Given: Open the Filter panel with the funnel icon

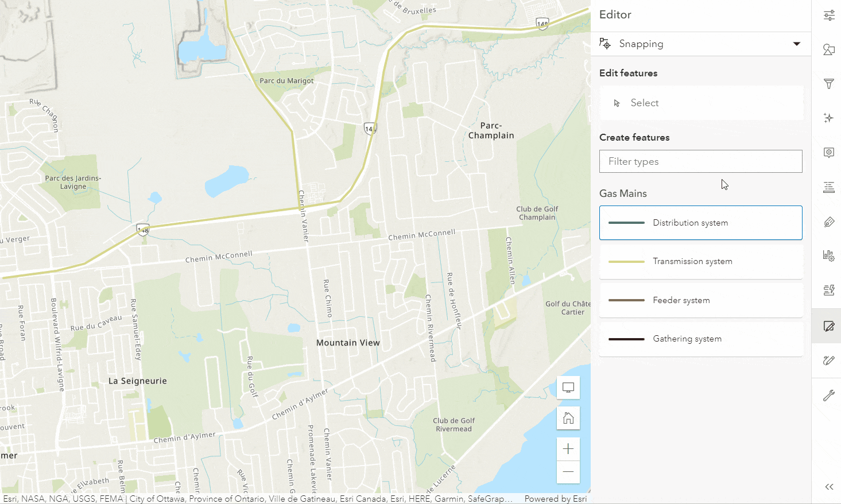Looking at the screenshot, I should 828,84.
